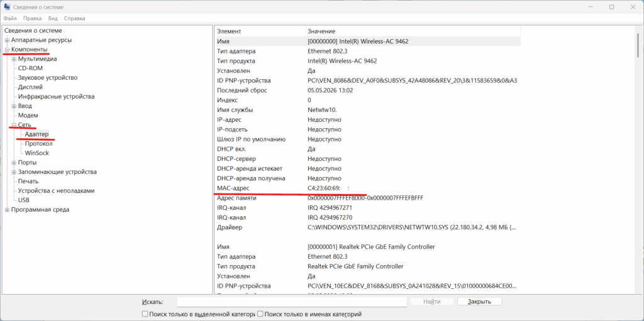The width and height of the screenshot is (644, 321).
Task: Click the Драйвер NETWTW10.SYS path value
Action: pyautogui.click(x=411, y=227)
